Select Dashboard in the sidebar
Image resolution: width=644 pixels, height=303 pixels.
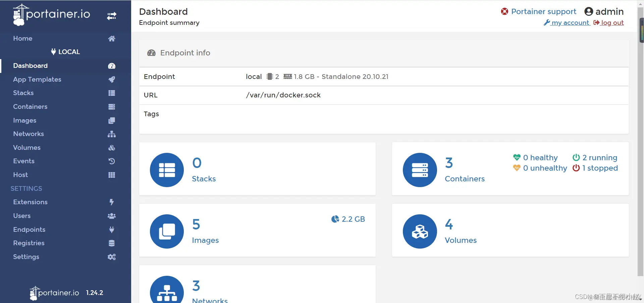[x=30, y=66]
